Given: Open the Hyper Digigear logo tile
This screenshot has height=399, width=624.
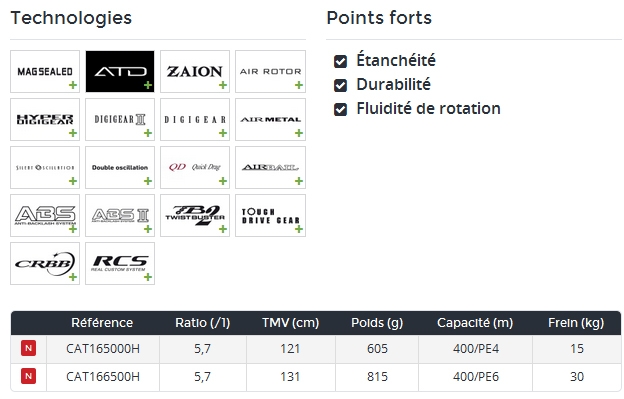Looking at the screenshot, I should coord(45,119).
